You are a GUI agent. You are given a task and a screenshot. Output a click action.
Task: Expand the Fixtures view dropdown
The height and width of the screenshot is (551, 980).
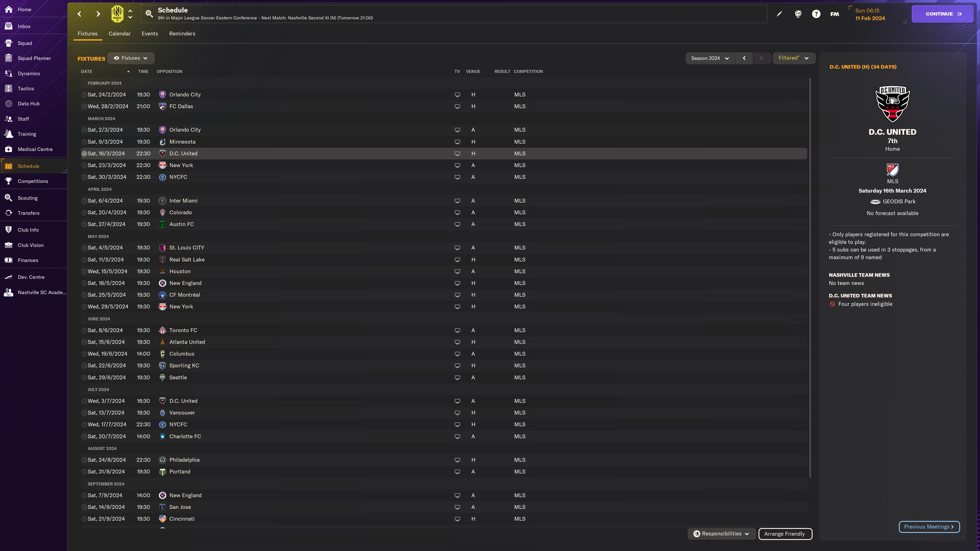[x=131, y=58]
